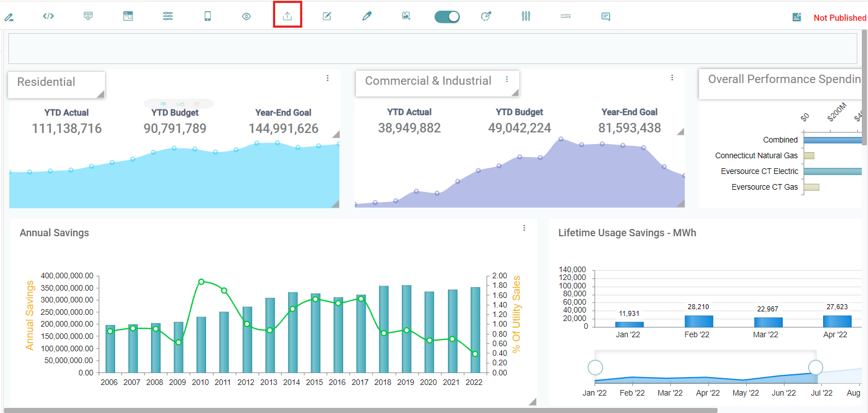Open the vertical sliders settings icon

pos(526,16)
